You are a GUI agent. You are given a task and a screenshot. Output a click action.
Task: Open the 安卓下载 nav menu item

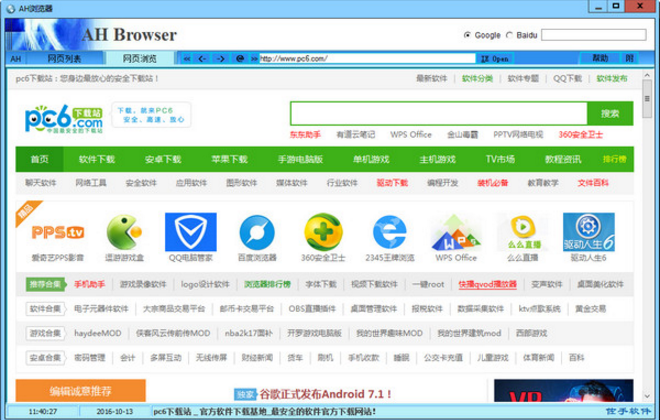(163, 159)
